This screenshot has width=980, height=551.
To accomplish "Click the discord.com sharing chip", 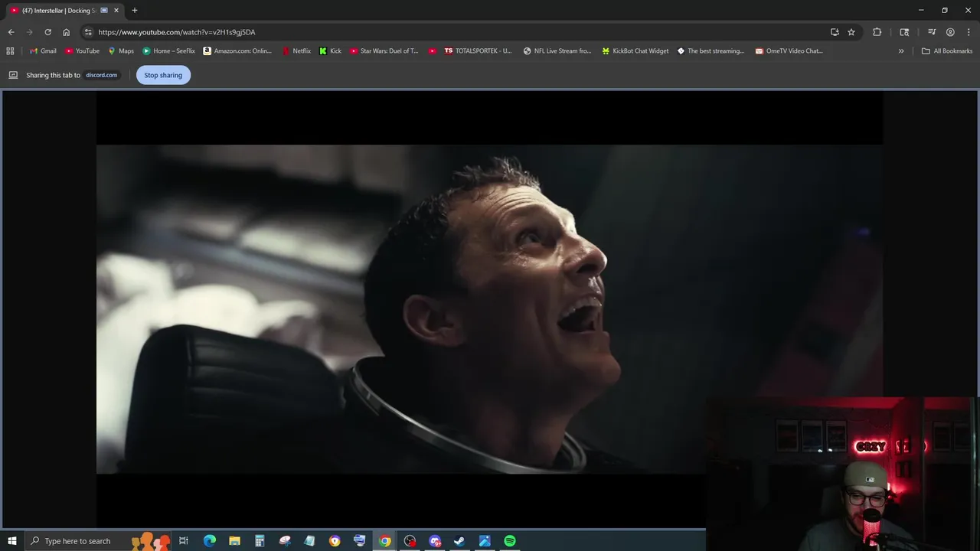I will point(101,75).
